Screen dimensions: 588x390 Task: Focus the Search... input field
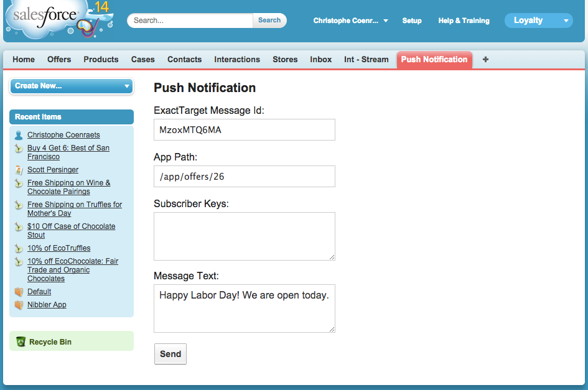[x=190, y=21]
